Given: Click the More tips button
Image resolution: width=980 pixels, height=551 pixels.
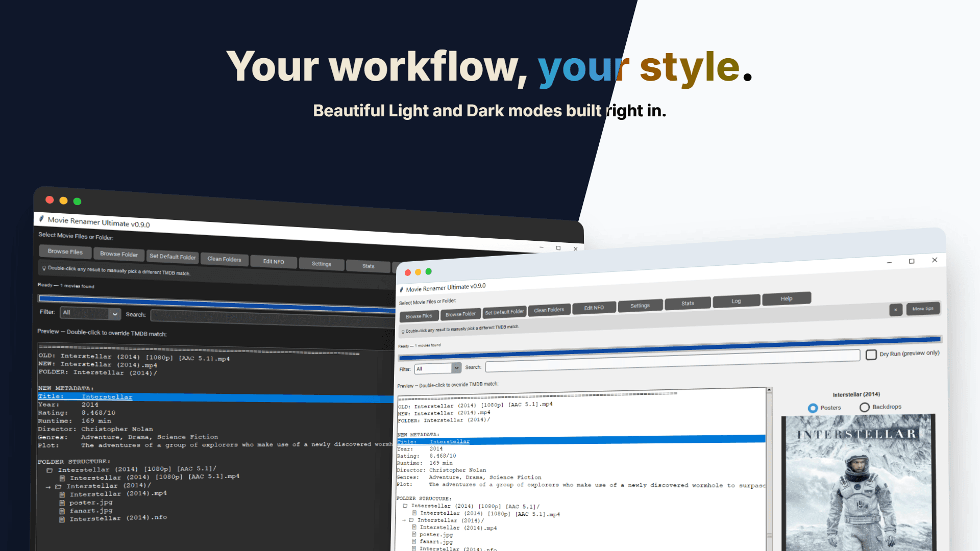Looking at the screenshot, I should coord(922,309).
